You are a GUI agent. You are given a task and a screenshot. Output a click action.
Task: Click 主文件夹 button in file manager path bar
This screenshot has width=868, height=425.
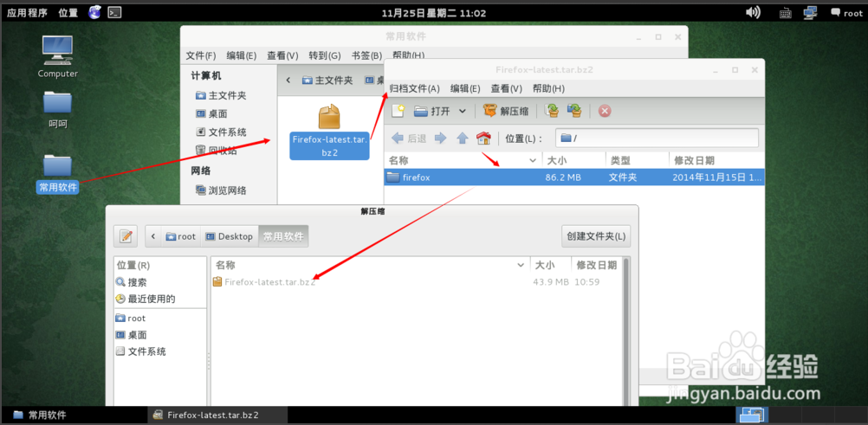327,80
